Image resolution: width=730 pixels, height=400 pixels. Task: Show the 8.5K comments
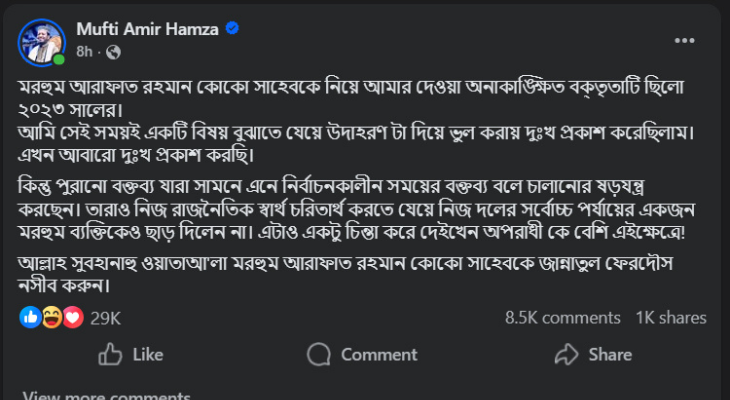563,318
